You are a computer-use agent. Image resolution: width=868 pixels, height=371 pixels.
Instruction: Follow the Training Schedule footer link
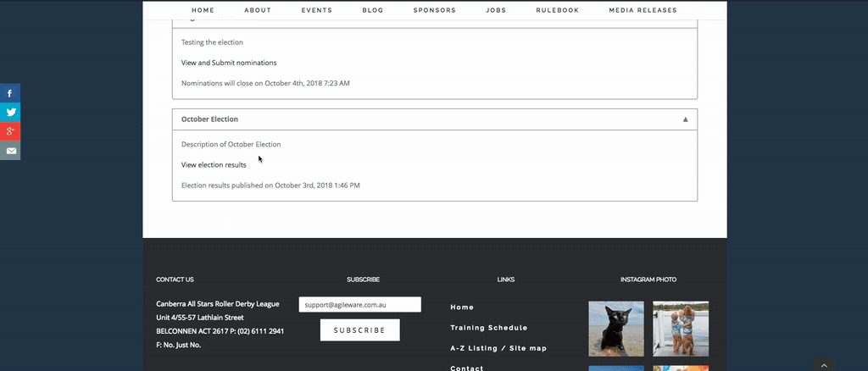488,328
